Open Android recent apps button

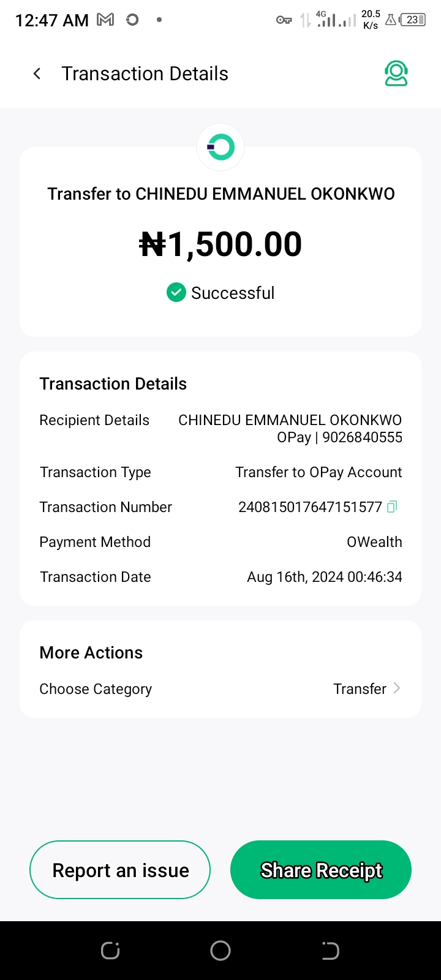[x=110, y=951]
